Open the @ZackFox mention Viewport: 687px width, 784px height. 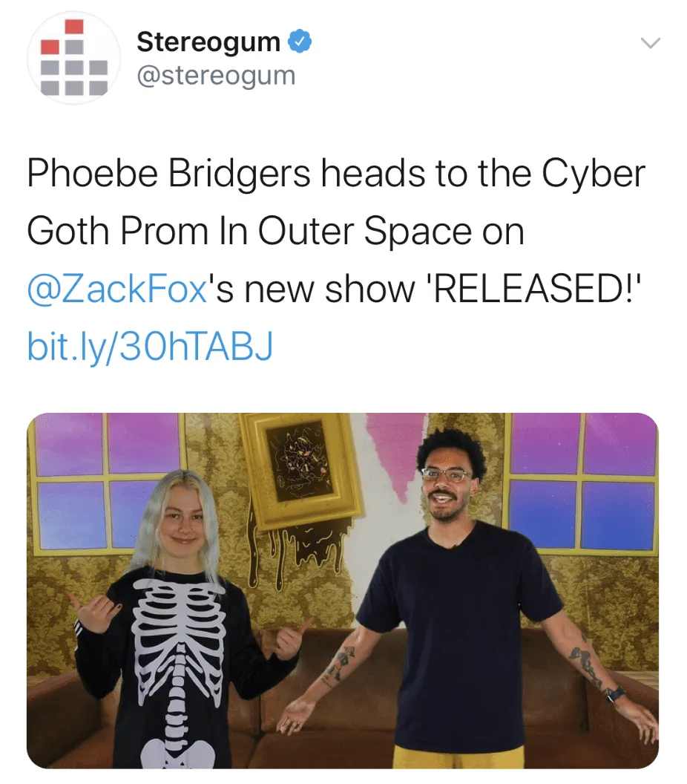coord(117,289)
